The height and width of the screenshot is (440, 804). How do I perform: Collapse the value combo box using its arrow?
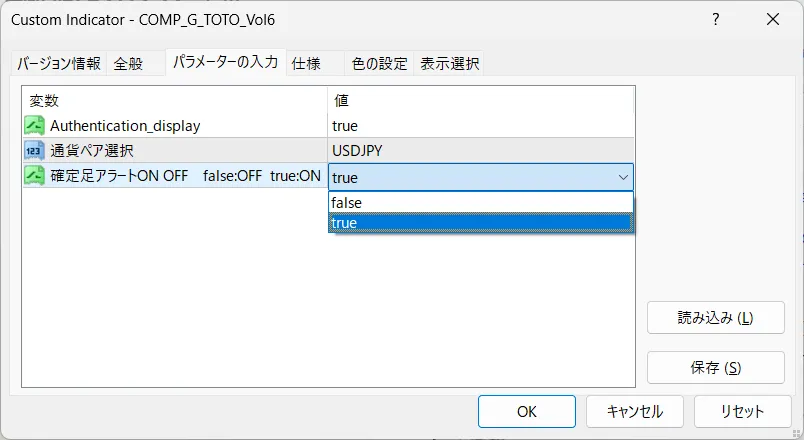[x=623, y=177]
